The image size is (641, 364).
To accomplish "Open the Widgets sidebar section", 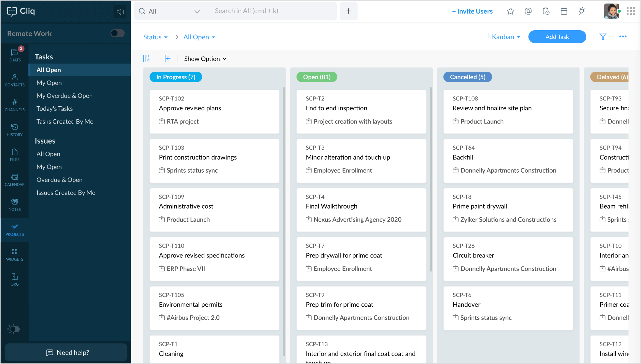I will pyautogui.click(x=15, y=255).
